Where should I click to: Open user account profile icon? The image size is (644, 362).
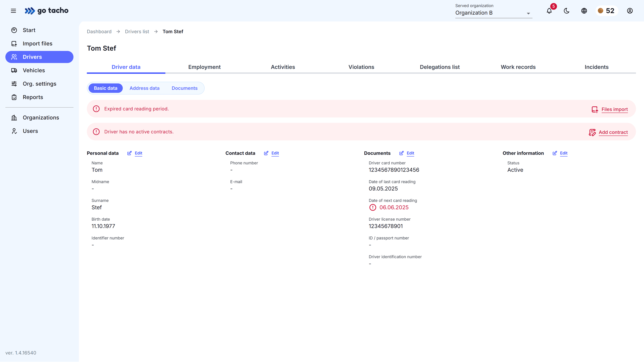pyautogui.click(x=630, y=11)
